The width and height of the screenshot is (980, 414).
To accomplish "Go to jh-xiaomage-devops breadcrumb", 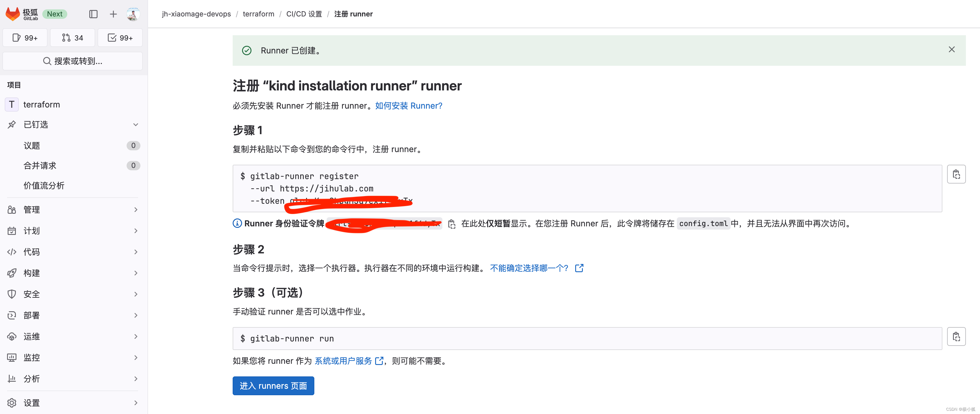I will 196,14.
